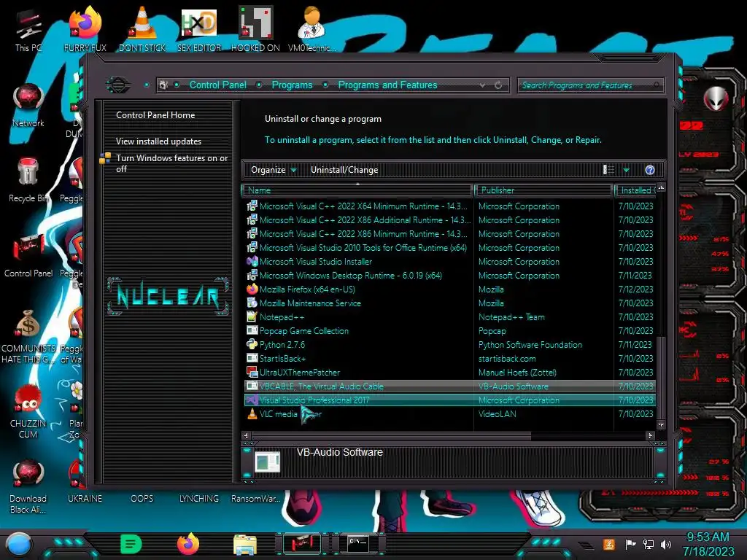The width and height of the screenshot is (747, 560).
Task: Click the Uninstall/Change button
Action: 344,170
